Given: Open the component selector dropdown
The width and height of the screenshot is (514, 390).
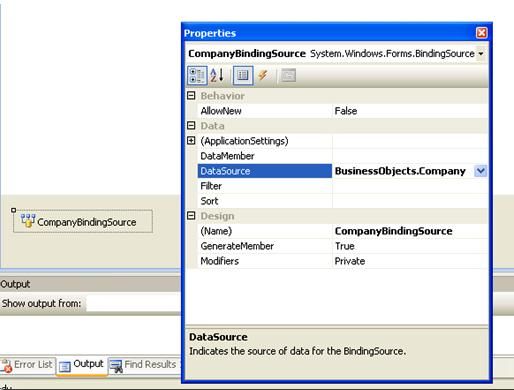Looking at the screenshot, I should point(481,54).
